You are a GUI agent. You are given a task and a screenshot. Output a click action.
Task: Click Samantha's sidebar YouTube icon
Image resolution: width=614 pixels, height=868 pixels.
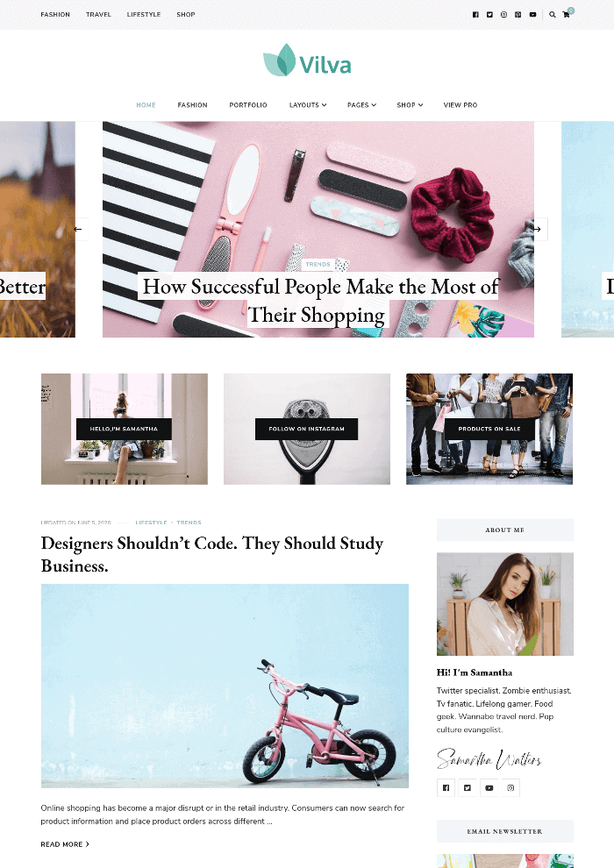pyautogui.click(x=489, y=787)
